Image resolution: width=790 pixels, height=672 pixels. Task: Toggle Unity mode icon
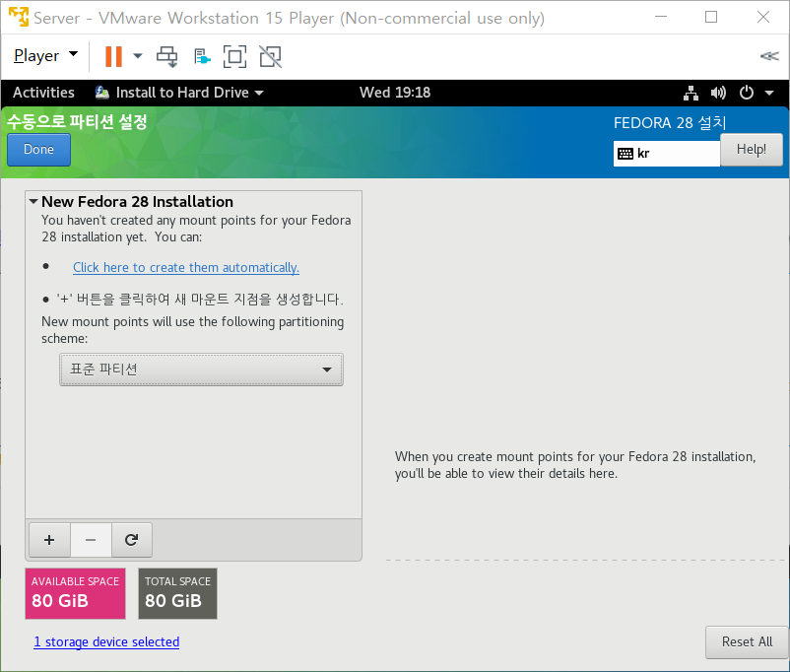(271, 56)
